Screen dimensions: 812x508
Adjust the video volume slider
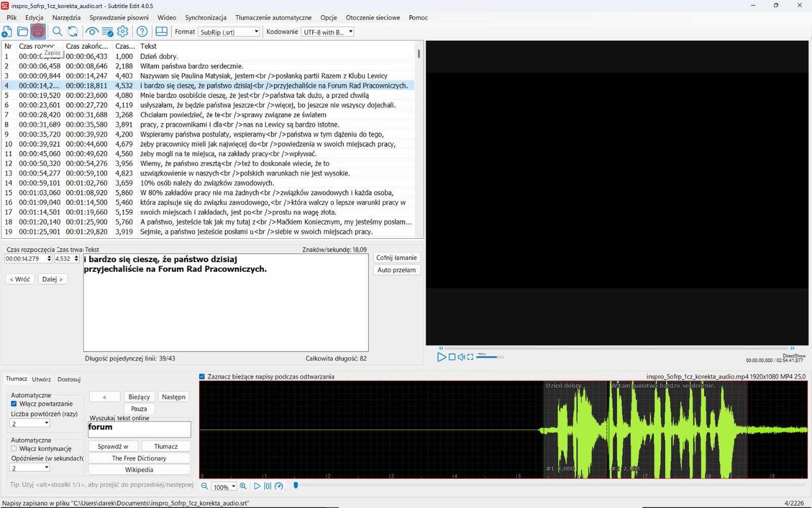tap(490, 357)
